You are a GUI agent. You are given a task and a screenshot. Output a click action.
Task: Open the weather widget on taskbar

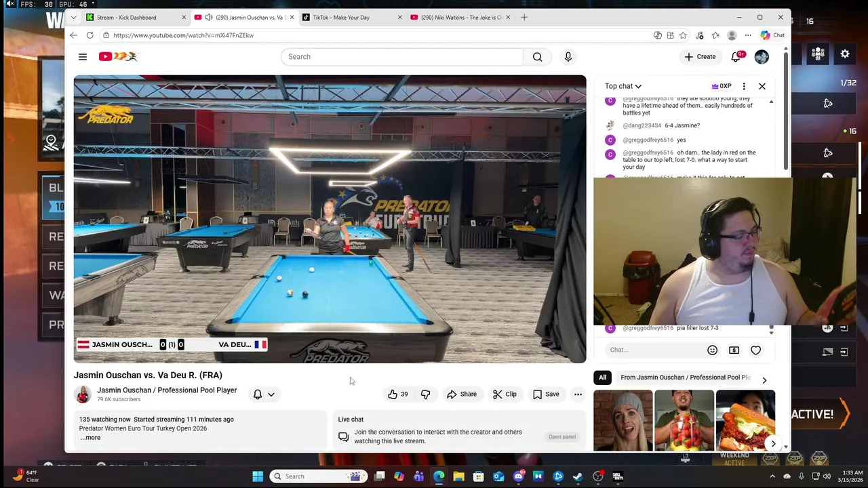pyautogui.click(x=24, y=476)
